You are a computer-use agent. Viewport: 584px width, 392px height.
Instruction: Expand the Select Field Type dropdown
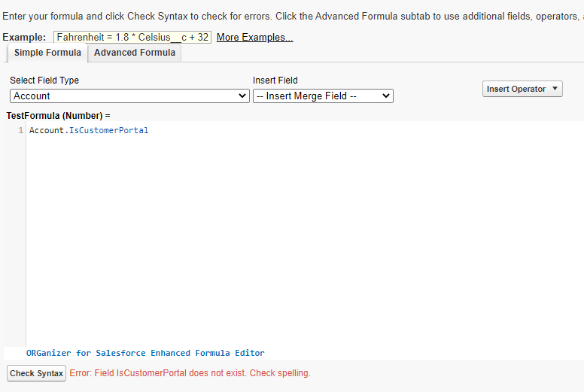pyautogui.click(x=130, y=96)
